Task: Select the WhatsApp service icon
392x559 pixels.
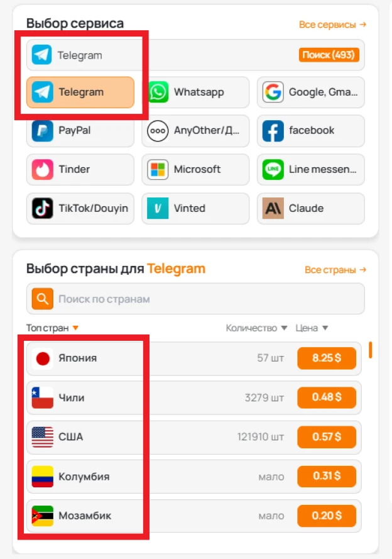Action: point(158,92)
